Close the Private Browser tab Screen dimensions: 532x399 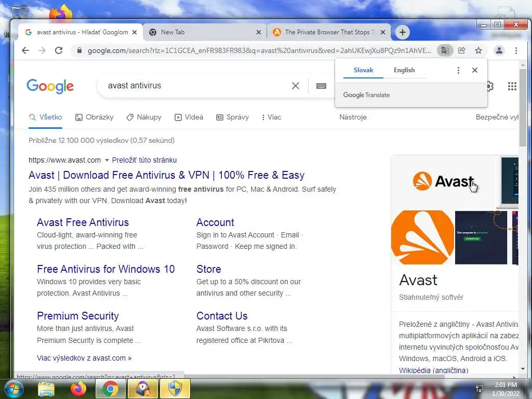coord(383,32)
